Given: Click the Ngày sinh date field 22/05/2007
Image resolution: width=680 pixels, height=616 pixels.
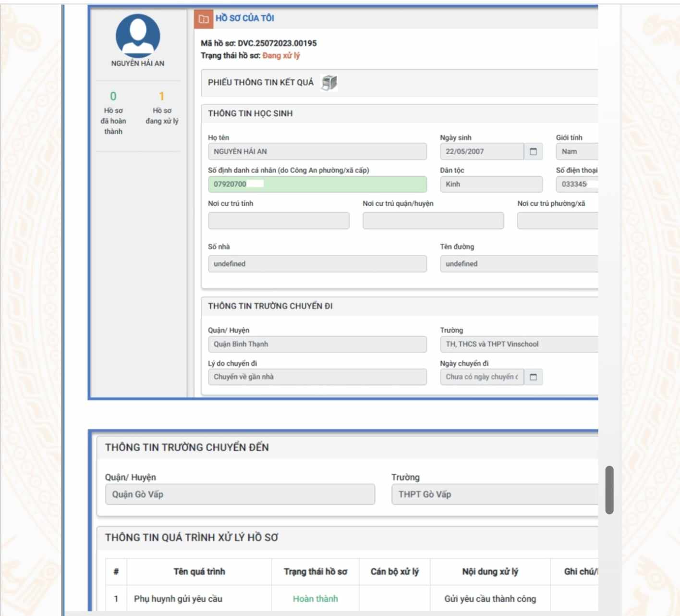Looking at the screenshot, I should (x=482, y=151).
